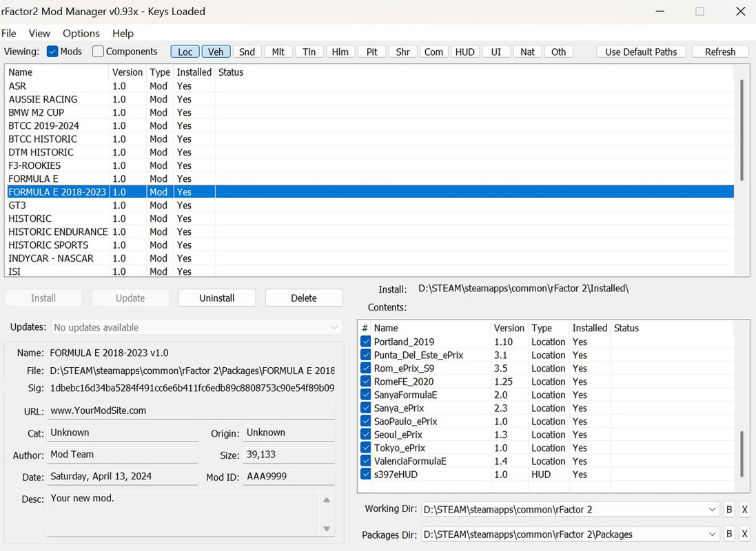Image resolution: width=756 pixels, height=551 pixels.
Task: Uncheck the SanyaFormulaE checkbox
Action: [x=365, y=395]
